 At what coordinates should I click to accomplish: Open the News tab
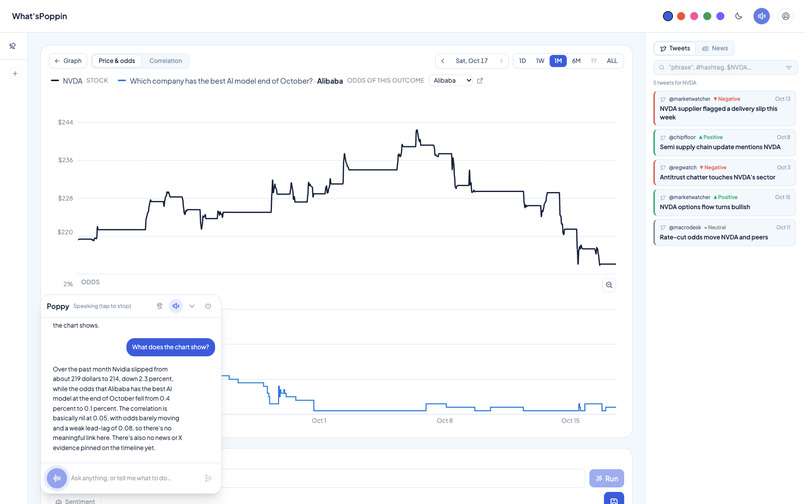(x=715, y=48)
